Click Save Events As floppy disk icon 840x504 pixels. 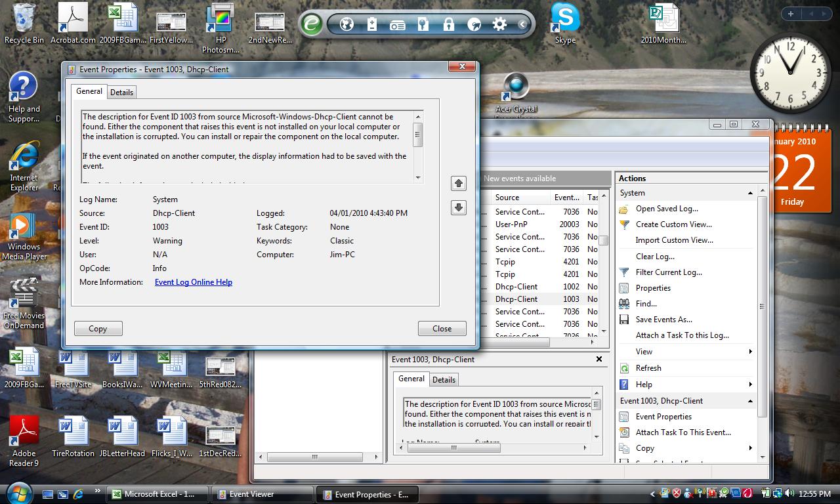[624, 320]
